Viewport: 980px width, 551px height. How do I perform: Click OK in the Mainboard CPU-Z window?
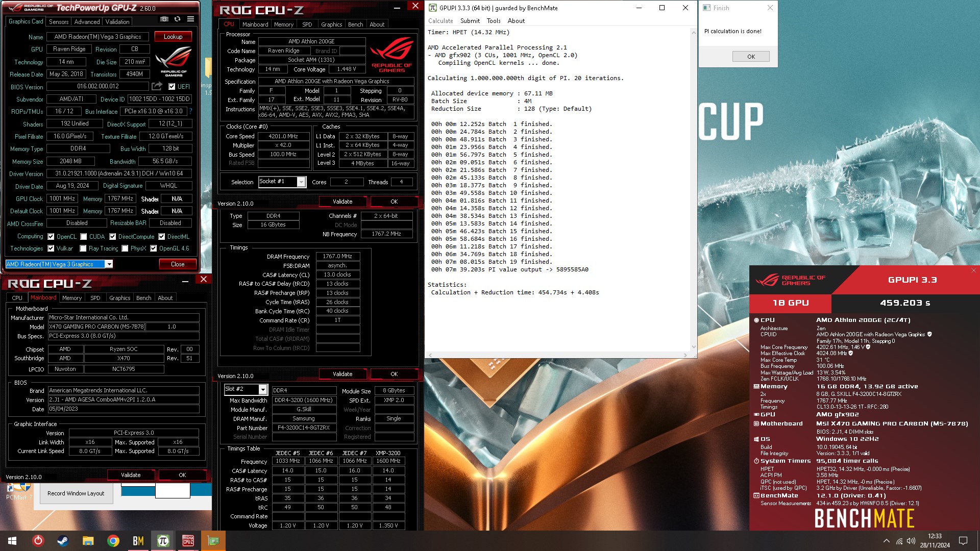point(182,475)
